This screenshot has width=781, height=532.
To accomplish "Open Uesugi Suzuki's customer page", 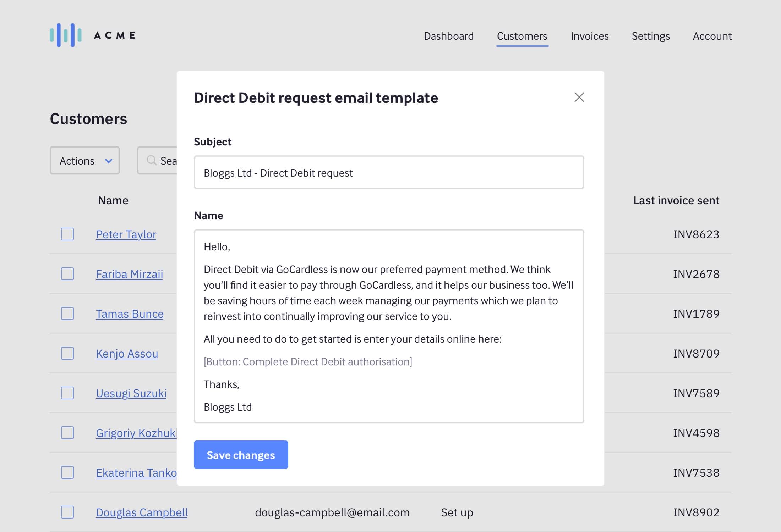I will tap(131, 393).
